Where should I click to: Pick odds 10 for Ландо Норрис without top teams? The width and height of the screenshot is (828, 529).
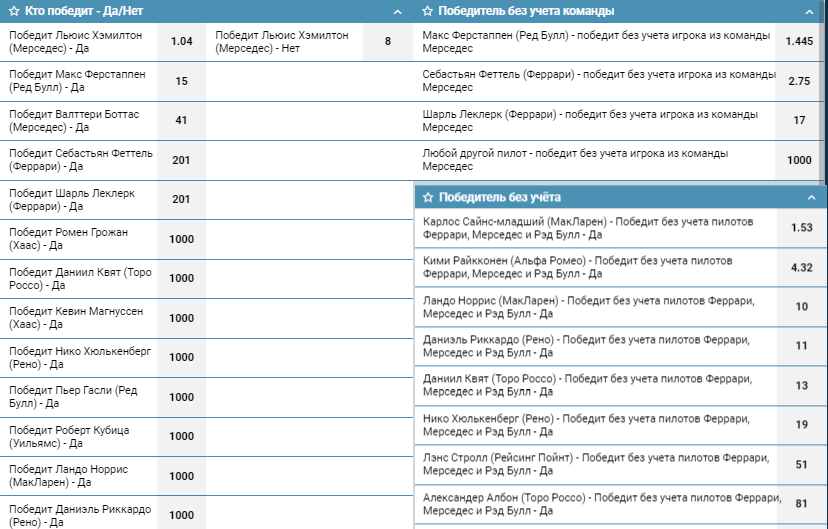802,307
